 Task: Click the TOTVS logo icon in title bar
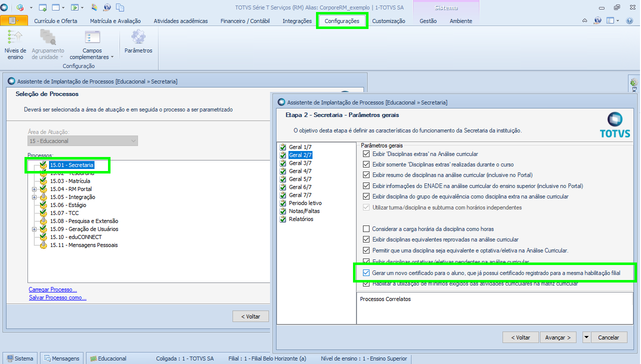4,7
